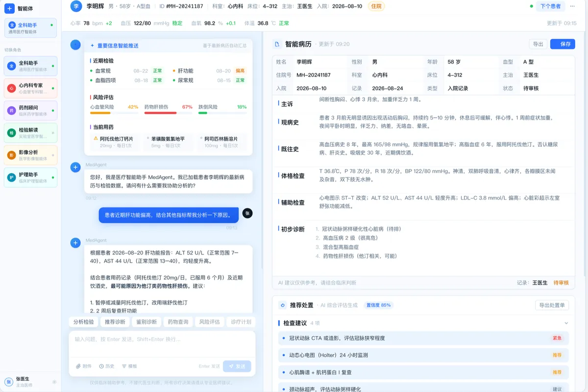The height and width of the screenshot is (392, 588).
Task: Open the 血脂四项 lab result
Action: click(127, 80)
